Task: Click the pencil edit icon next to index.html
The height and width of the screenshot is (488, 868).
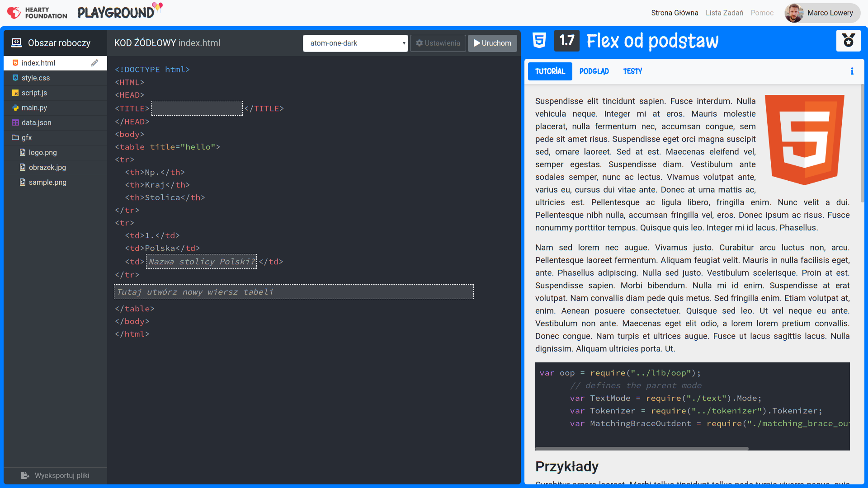Action: tap(94, 63)
